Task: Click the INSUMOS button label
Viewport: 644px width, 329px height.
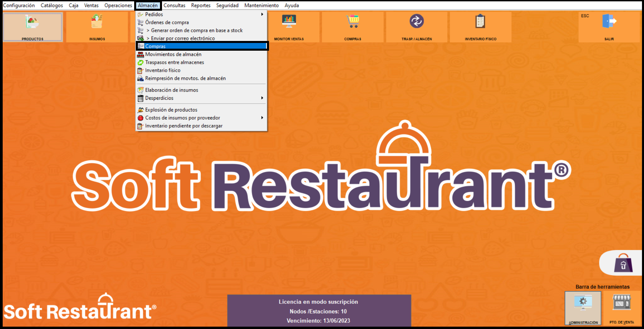Action: (97, 39)
